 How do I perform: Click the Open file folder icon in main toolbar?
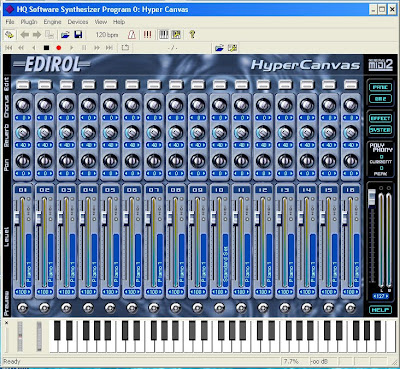point(65,35)
